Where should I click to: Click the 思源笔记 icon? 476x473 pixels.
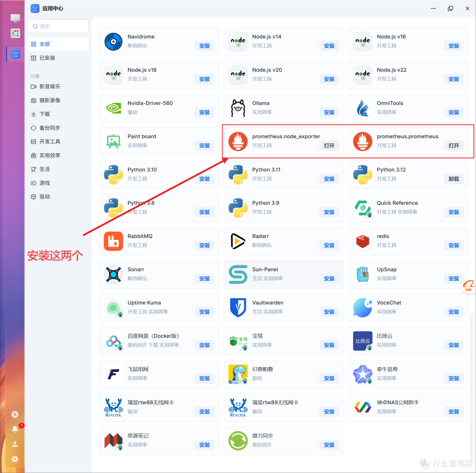[113, 440]
